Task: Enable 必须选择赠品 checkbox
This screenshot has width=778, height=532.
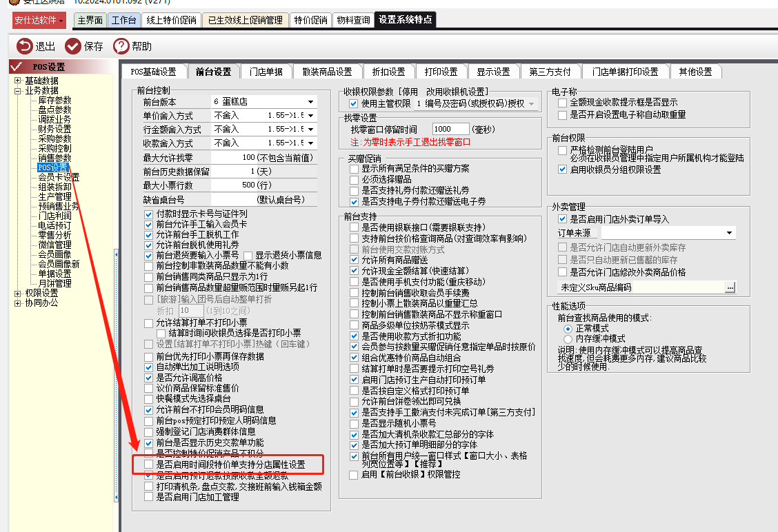Action: (x=354, y=179)
